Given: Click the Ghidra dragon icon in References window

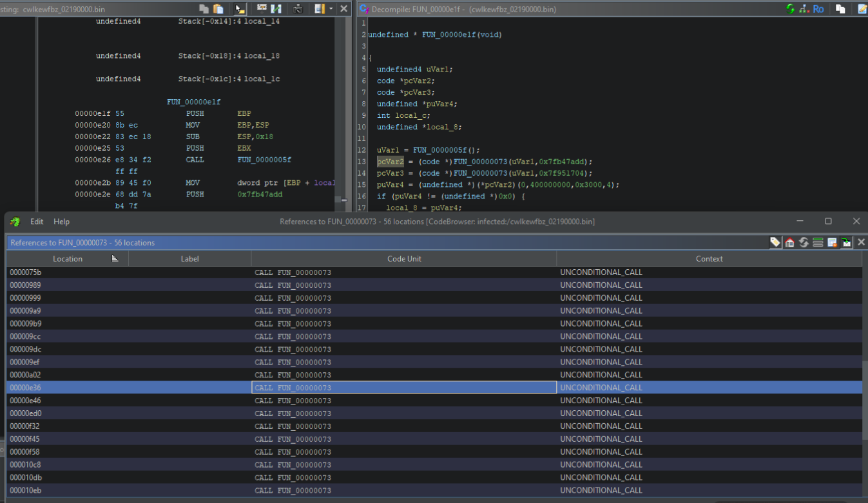Looking at the screenshot, I should (15, 222).
